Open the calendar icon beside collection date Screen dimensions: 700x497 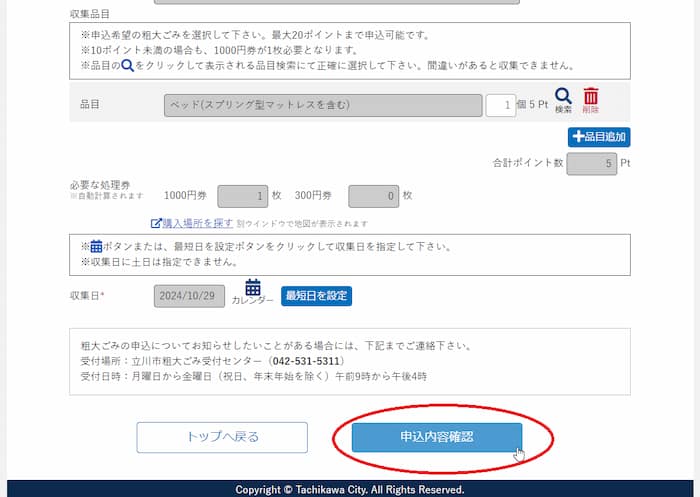click(x=252, y=288)
